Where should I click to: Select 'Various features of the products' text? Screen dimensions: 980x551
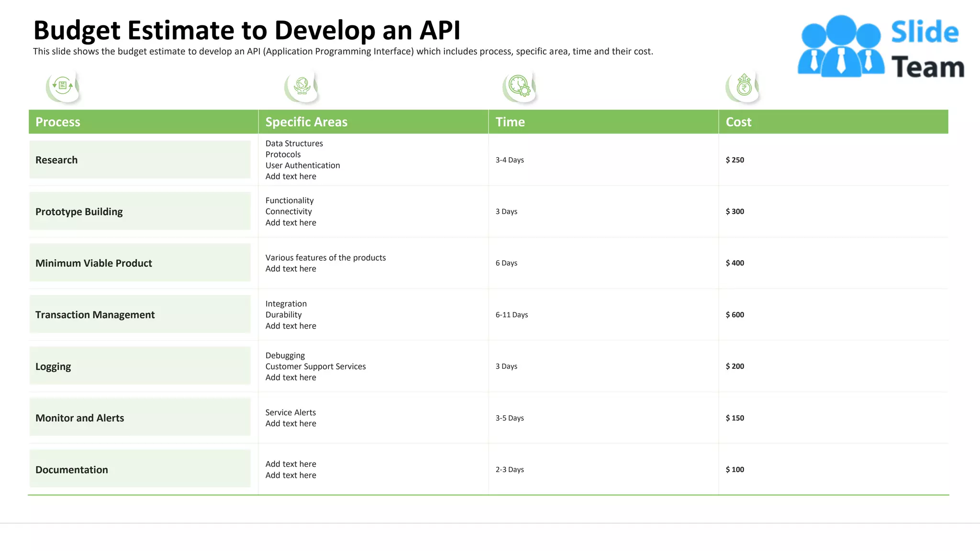coord(325,258)
